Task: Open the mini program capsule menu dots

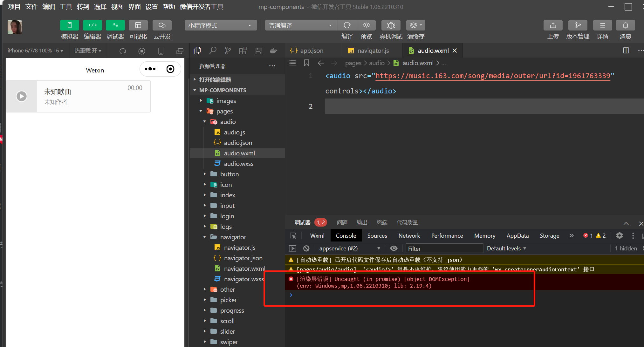Action: [x=150, y=69]
